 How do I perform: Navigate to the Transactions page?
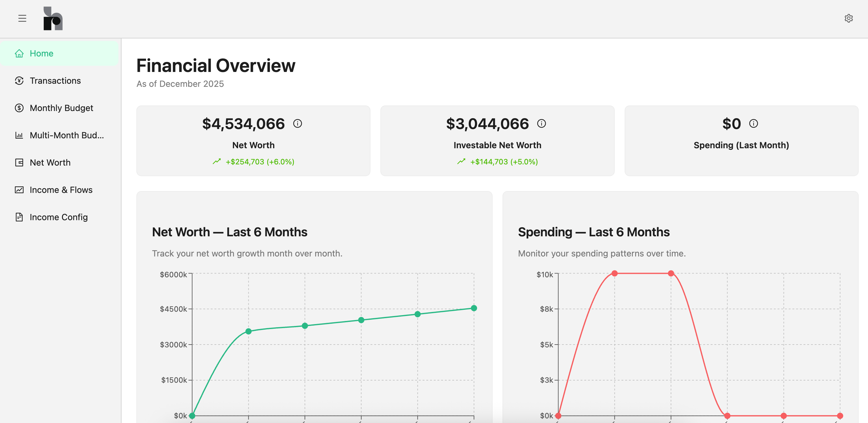tap(55, 81)
